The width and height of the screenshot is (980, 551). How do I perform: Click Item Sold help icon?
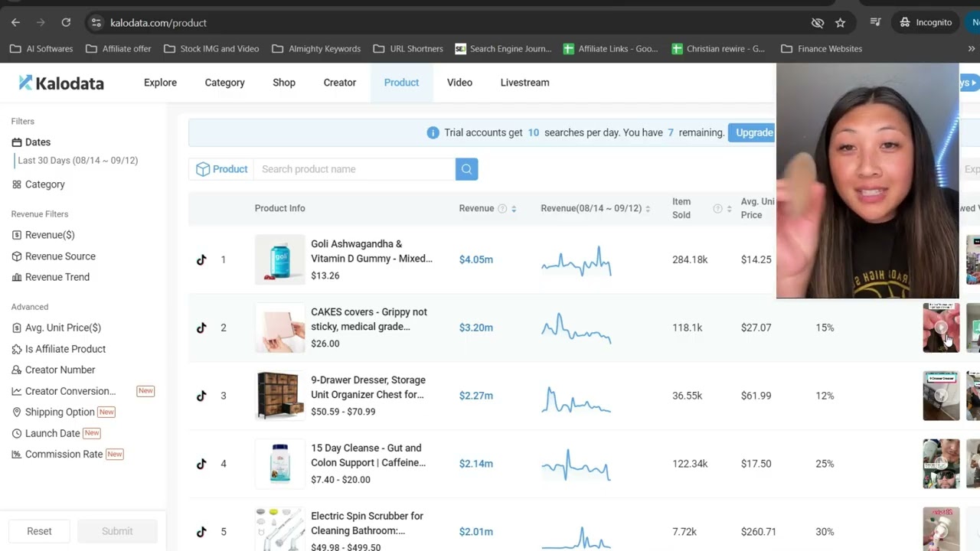coord(717,208)
